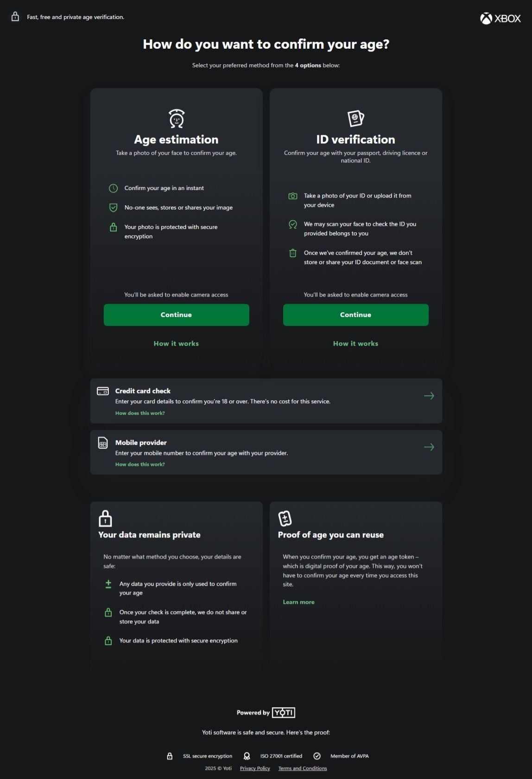Click the header padlock icon
Image resolution: width=532 pixels, height=779 pixels.
click(x=15, y=17)
